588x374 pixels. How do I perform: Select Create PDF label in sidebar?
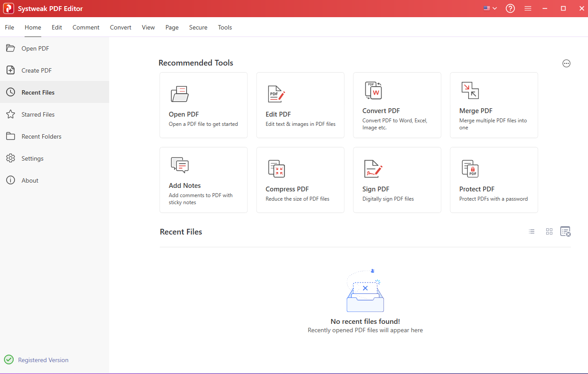click(x=37, y=70)
